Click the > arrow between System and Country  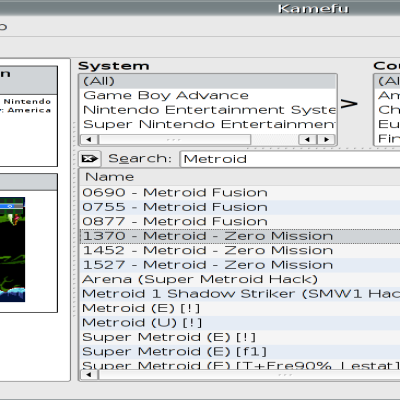349,103
